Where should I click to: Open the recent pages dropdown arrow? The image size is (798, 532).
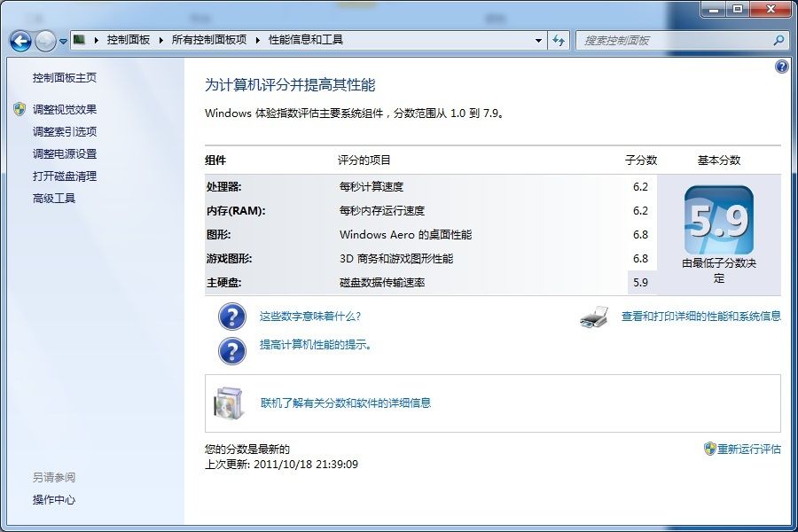63,42
